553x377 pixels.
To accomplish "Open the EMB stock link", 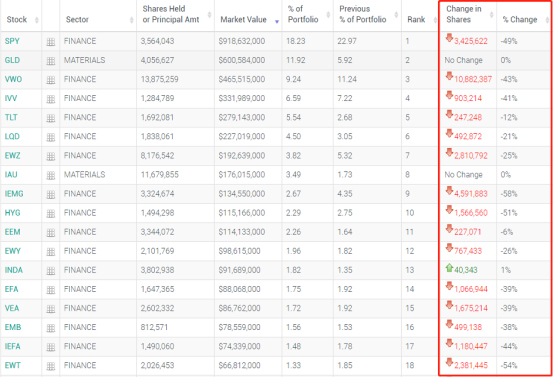I will [13, 327].
